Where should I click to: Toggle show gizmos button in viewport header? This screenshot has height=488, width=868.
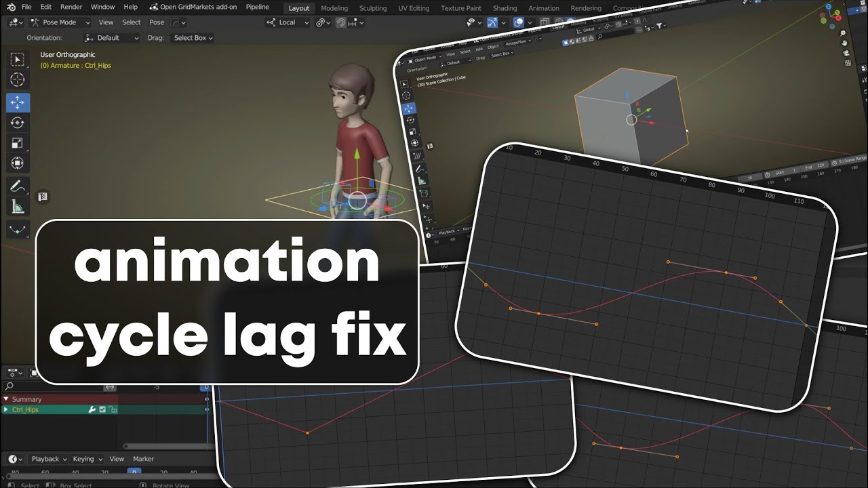pyautogui.click(x=493, y=22)
